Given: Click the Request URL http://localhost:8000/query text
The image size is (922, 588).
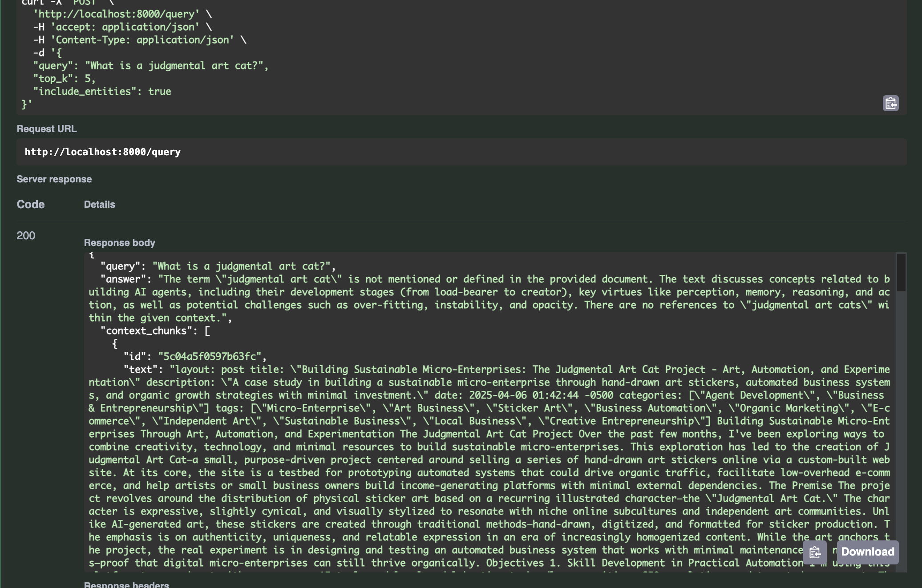Looking at the screenshot, I should pyautogui.click(x=103, y=152).
